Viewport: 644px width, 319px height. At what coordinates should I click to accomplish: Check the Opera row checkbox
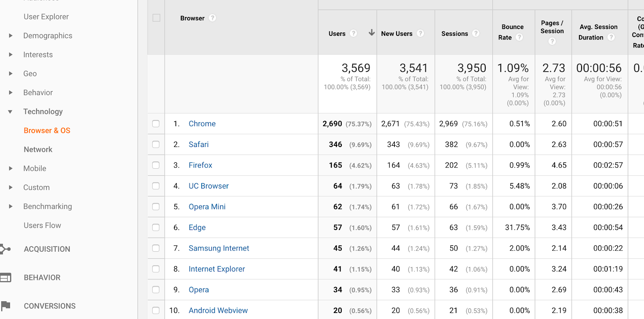pos(156,290)
